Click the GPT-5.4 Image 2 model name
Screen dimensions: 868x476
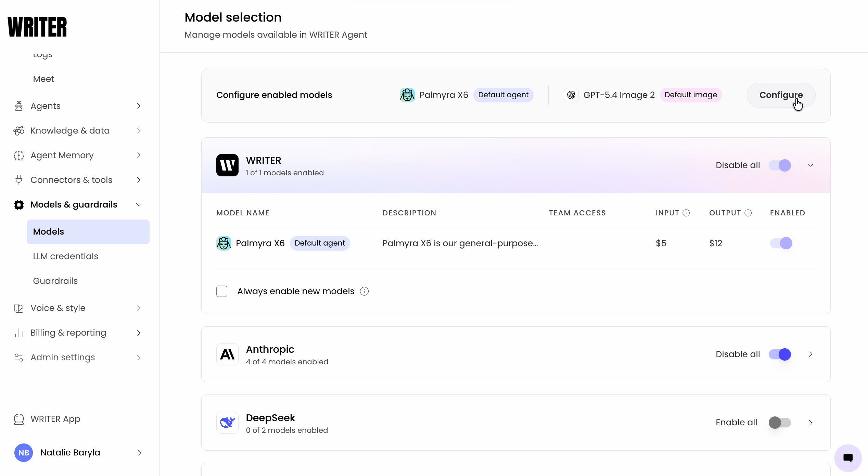pos(619,95)
